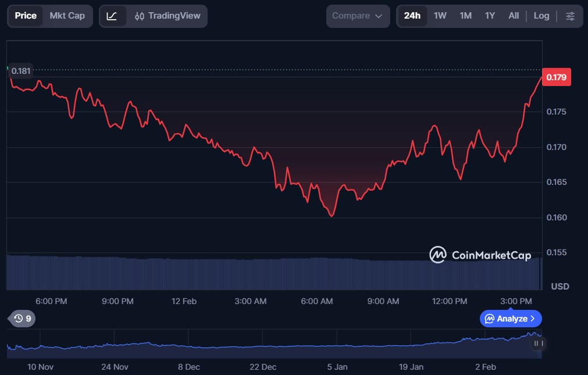The image size is (588, 375).
Task: Show the 1Y time range
Action: point(490,16)
